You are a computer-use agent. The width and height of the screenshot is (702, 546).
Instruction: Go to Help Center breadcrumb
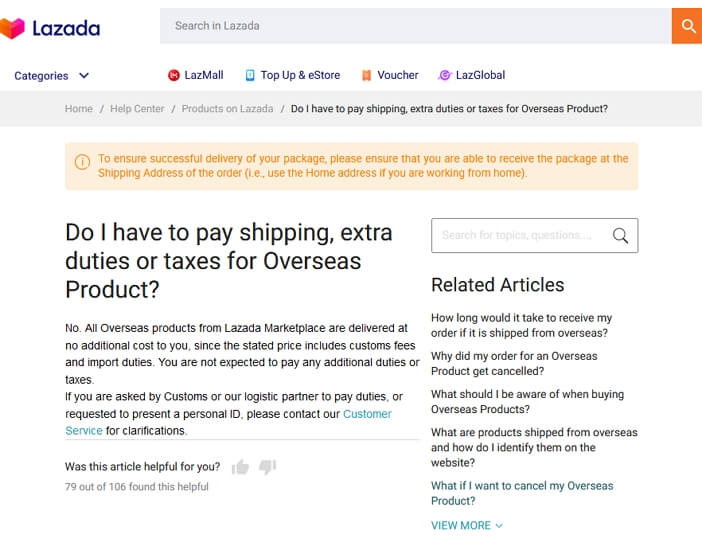point(137,109)
